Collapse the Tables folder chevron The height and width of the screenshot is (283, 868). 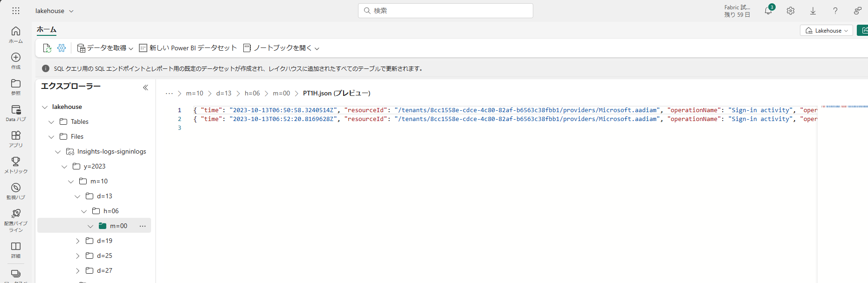click(51, 122)
